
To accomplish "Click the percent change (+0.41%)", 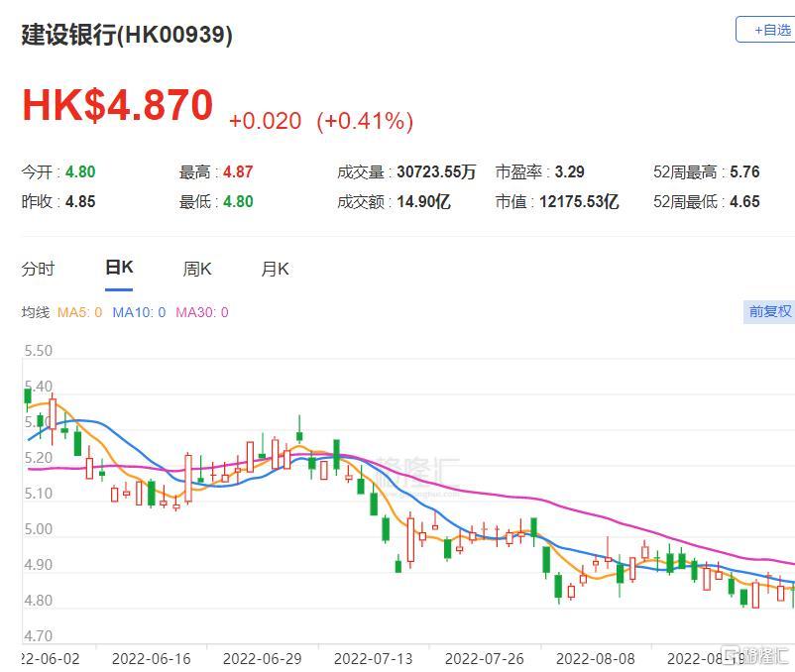I will point(365,122).
